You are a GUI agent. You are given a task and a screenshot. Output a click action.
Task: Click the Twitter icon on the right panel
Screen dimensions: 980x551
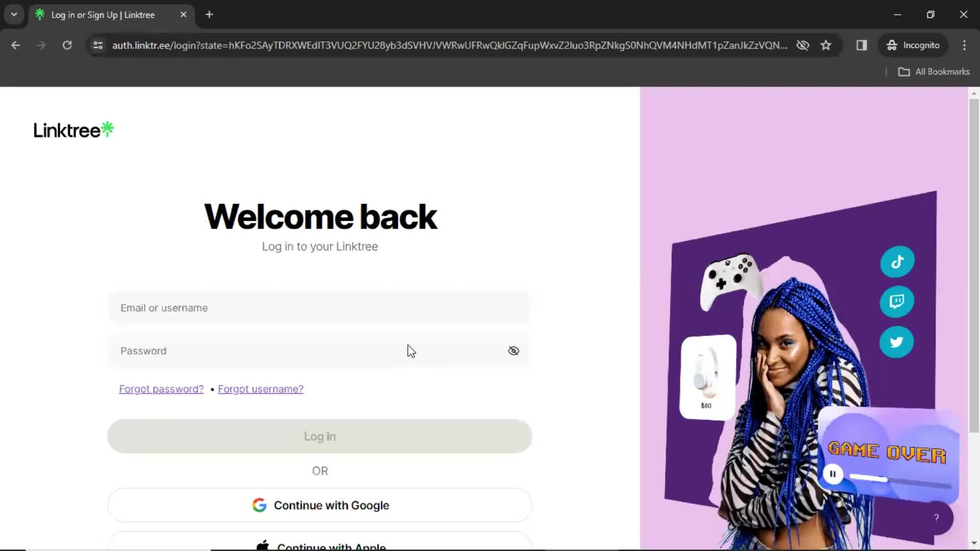click(x=896, y=342)
